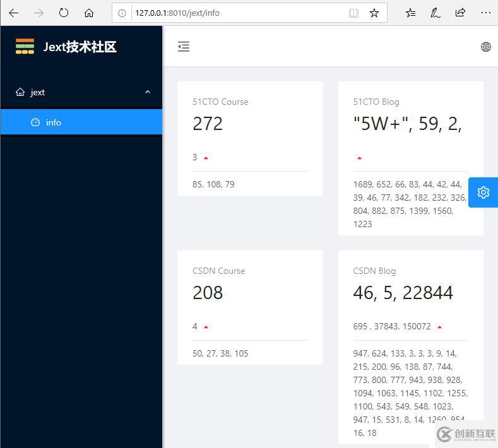Focus the address bar URL 127.0.0.1:8010/jext/info
498x448 pixels.
(x=177, y=13)
